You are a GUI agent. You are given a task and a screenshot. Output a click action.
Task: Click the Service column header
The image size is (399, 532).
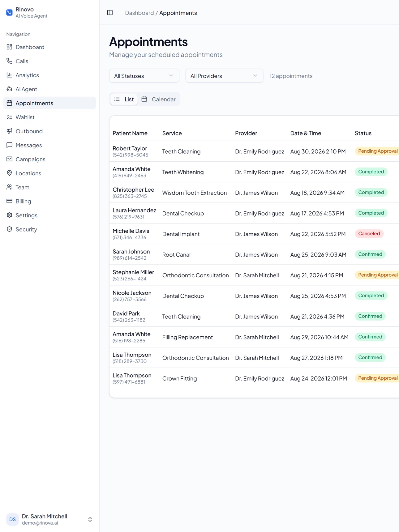[x=172, y=133]
